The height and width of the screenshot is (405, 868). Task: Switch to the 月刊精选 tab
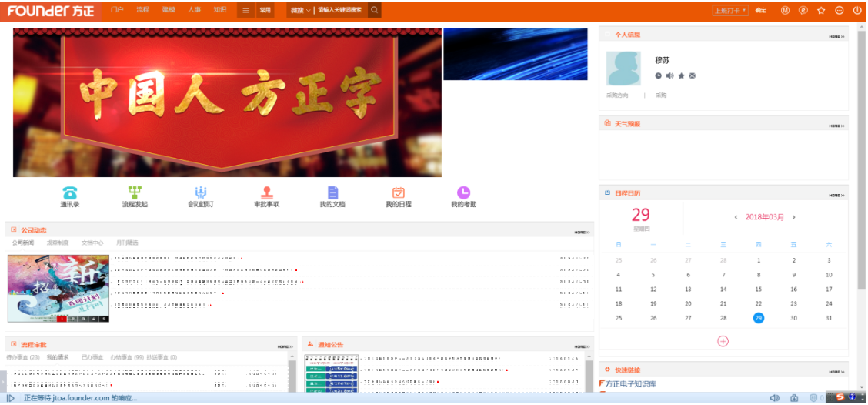point(127,243)
